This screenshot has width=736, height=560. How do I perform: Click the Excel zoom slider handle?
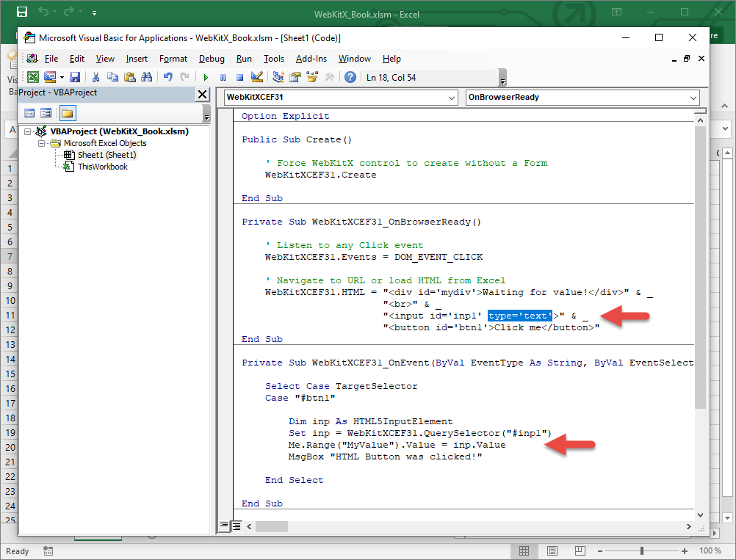point(642,551)
